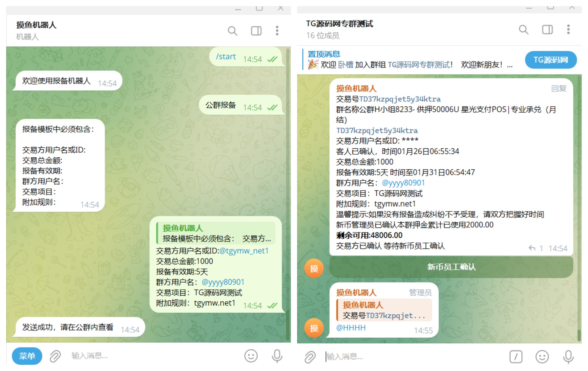Open the emoji picker in left chat

click(x=251, y=356)
